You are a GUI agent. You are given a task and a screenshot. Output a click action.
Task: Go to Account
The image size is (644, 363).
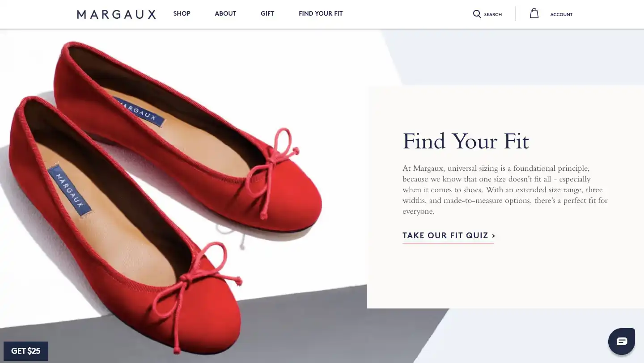561,14
